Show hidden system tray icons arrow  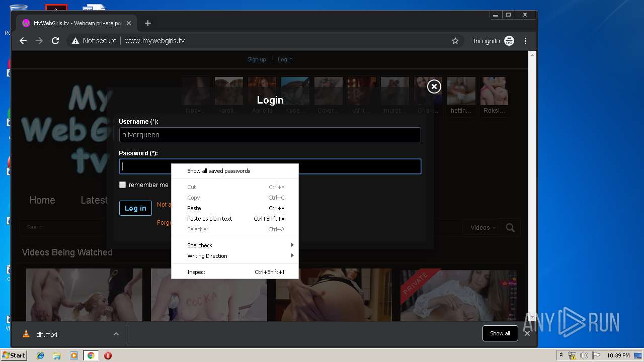561,355
